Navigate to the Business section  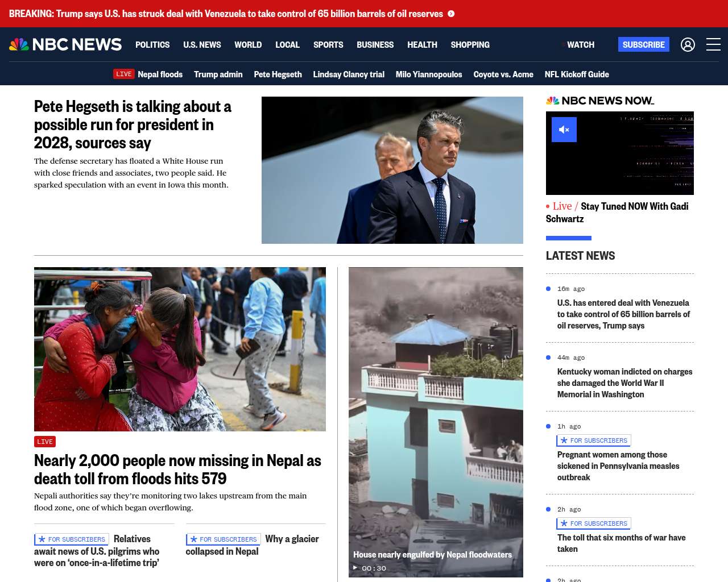tap(375, 44)
